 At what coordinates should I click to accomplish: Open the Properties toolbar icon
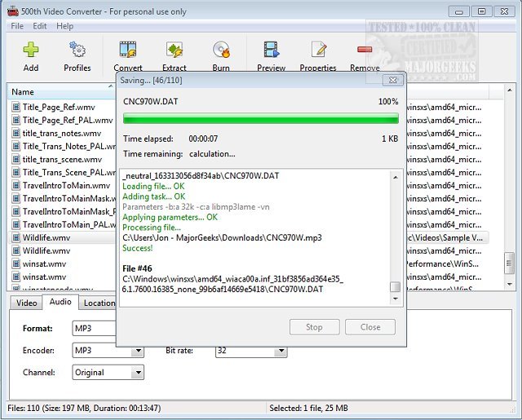pos(318,49)
